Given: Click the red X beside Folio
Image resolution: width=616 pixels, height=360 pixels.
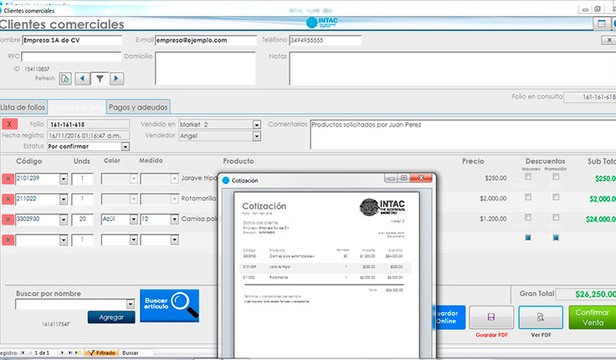Looking at the screenshot, I should coord(9,124).
